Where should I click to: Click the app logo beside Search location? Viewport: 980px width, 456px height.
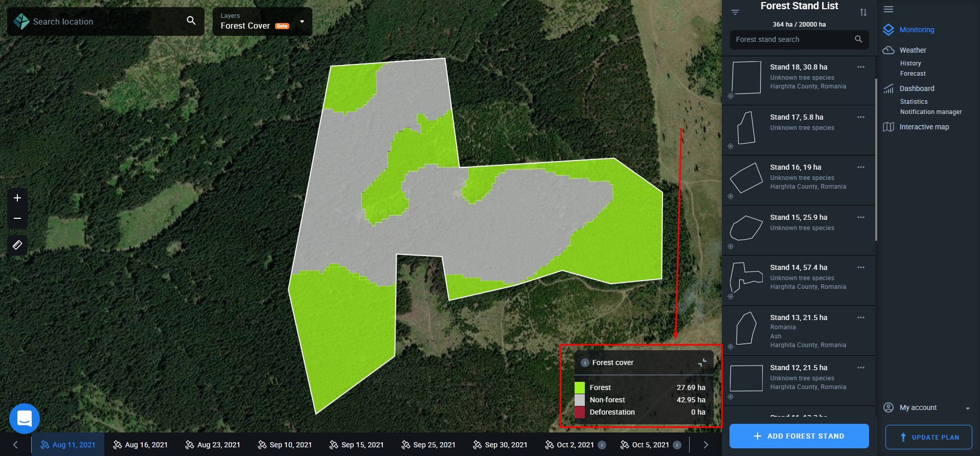(21, 21)
